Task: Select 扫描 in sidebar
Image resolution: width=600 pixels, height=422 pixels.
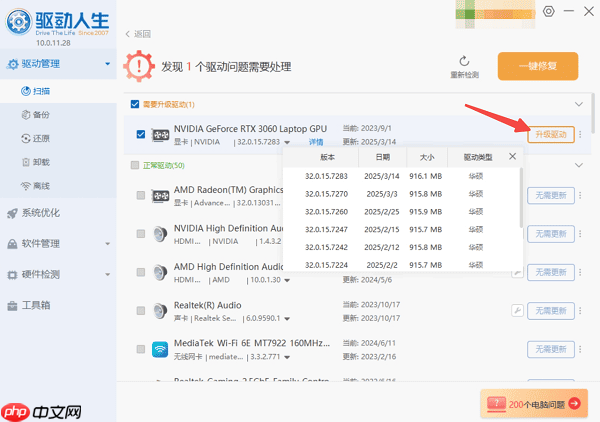Action: pos(58,91)
